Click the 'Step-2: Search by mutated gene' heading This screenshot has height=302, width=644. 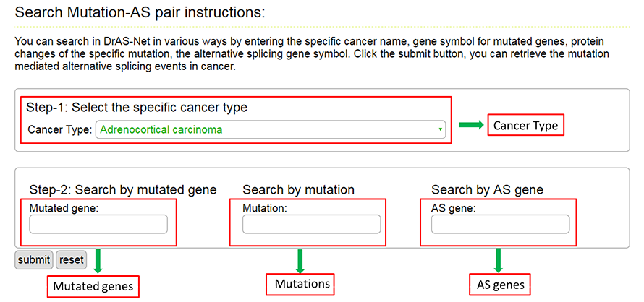coord(123,190)
